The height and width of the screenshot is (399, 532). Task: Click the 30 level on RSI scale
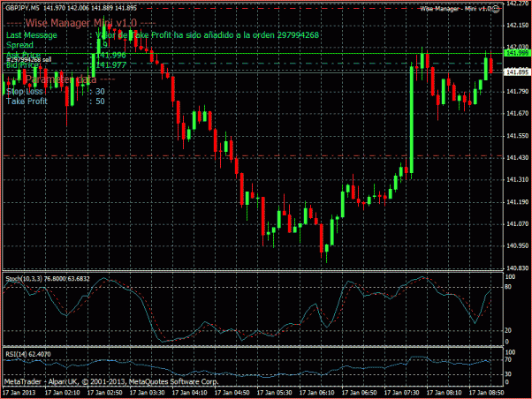coord(508,374)
